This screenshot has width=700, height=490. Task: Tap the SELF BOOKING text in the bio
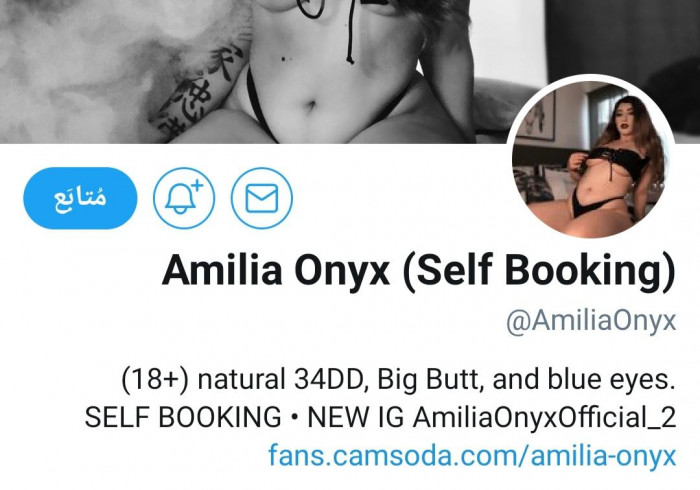click(183, 418)
